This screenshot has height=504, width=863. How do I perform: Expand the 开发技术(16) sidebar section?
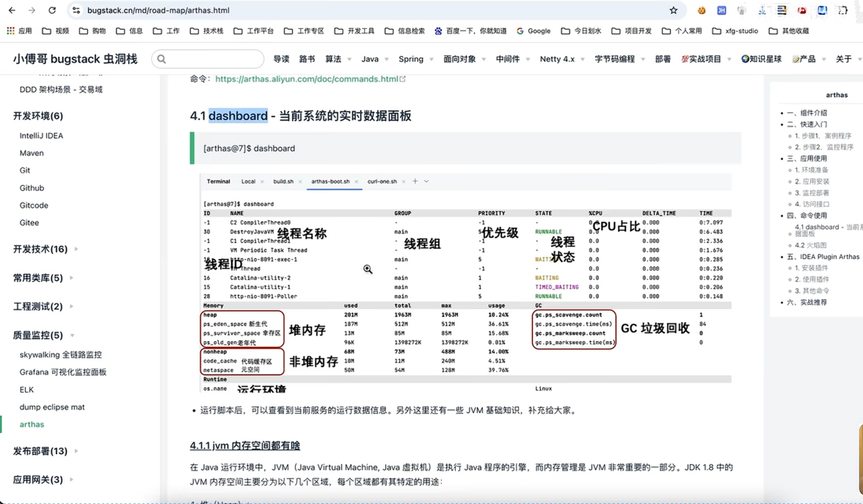pos(40,249)
